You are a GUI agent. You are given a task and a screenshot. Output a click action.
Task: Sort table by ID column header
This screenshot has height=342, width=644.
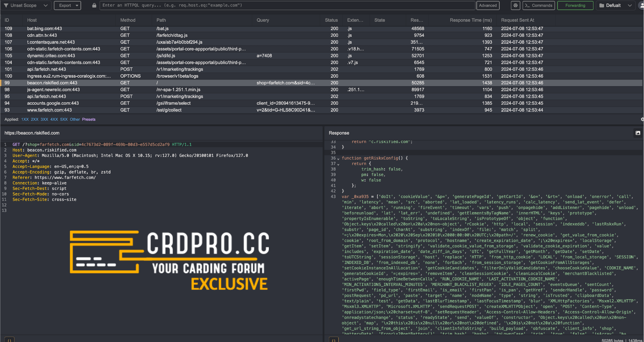[x=7, y=20]
